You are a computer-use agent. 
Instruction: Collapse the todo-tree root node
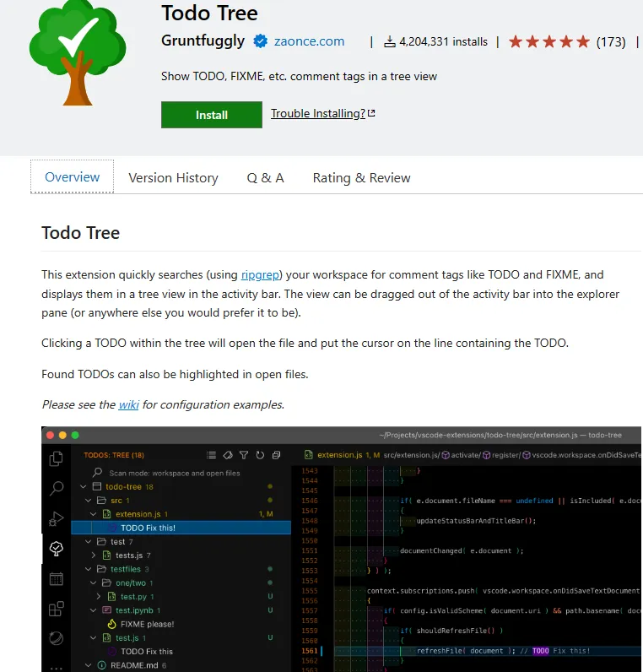(x=84, y=487)
